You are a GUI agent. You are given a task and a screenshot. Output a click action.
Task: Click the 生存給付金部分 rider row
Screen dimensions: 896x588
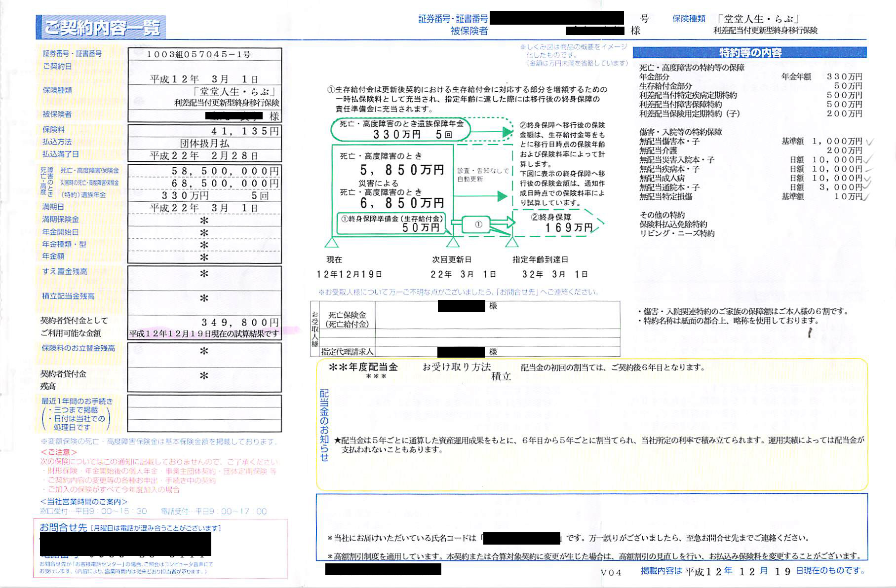click(750, 86)
